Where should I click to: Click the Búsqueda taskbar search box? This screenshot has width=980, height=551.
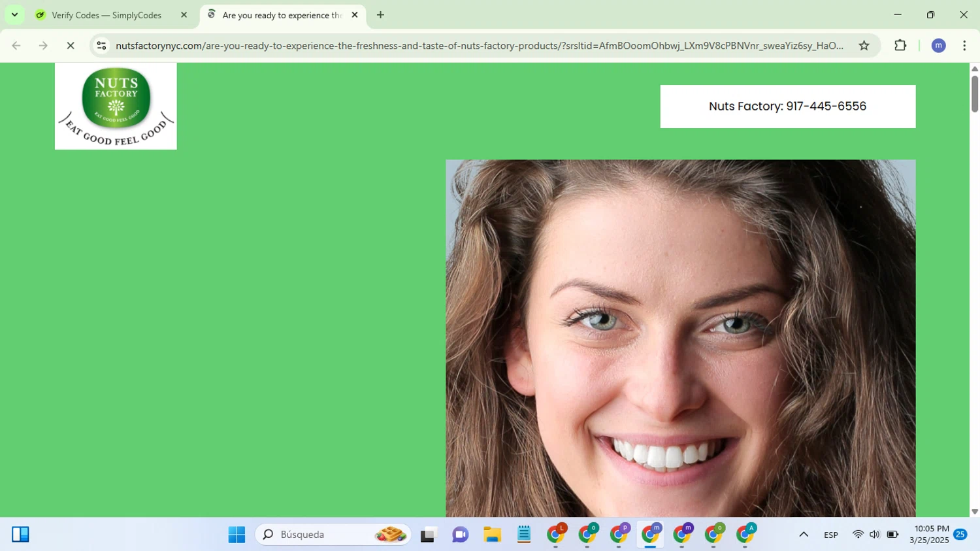pos(333,535)
